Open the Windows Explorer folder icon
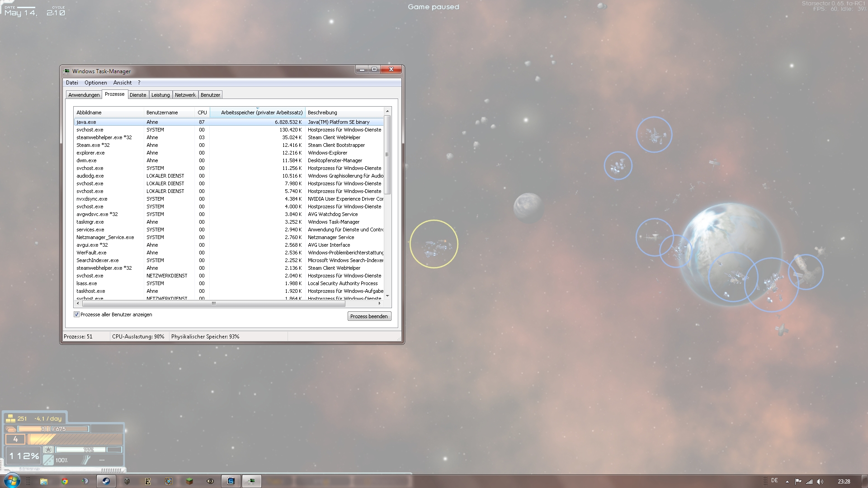Image resolution: width=868 pixels, height=488 pixels. point(44,481)
